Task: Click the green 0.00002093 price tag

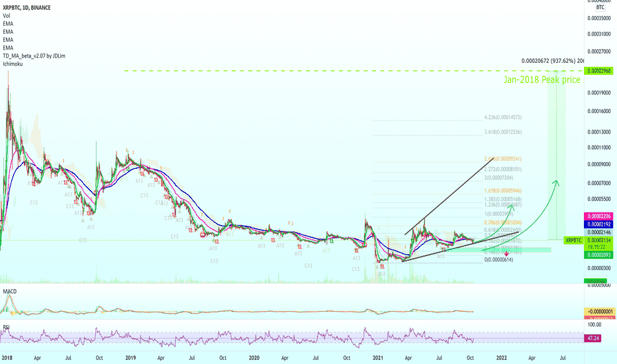Action: click(x=599, y=255)
